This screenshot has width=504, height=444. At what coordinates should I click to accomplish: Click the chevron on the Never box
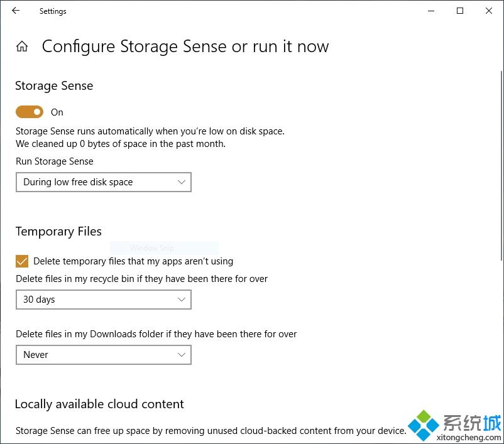182,355
